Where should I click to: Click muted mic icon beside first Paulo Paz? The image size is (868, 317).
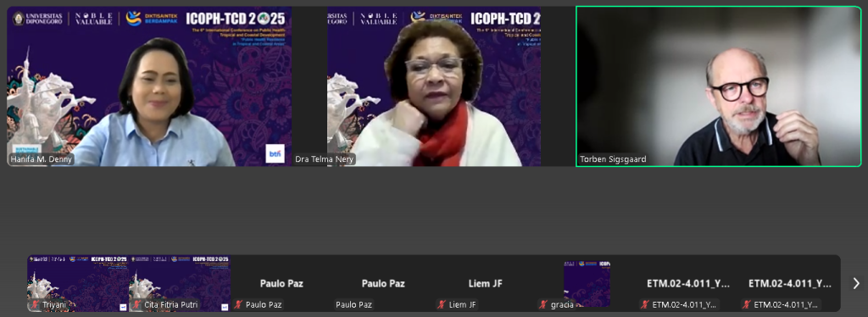[238, 305]
